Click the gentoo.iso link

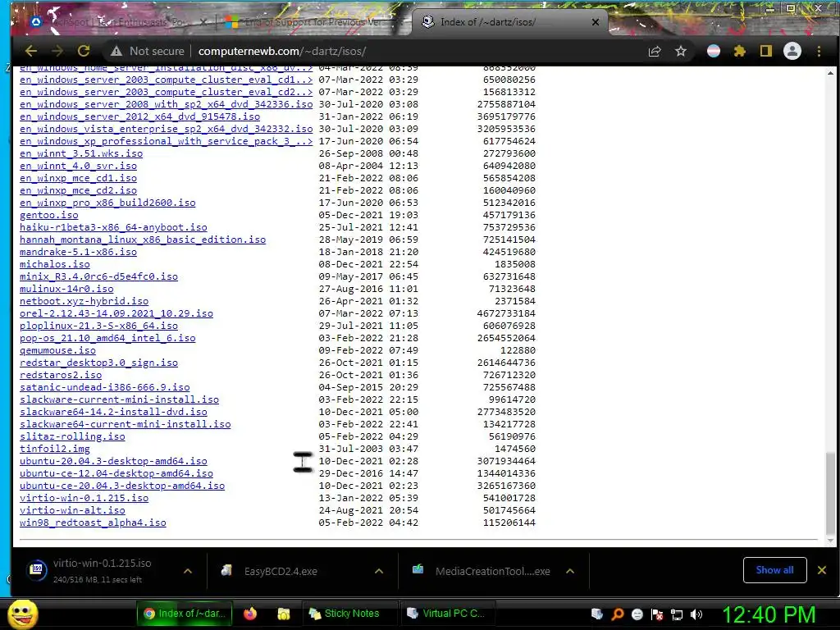point(48,216)
